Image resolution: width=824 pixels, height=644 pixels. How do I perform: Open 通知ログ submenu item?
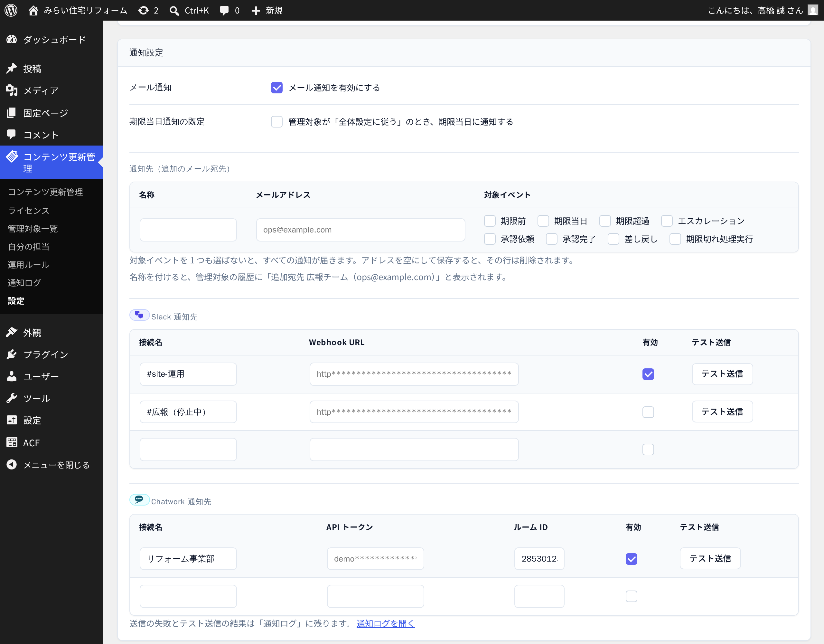coord(24,283)
